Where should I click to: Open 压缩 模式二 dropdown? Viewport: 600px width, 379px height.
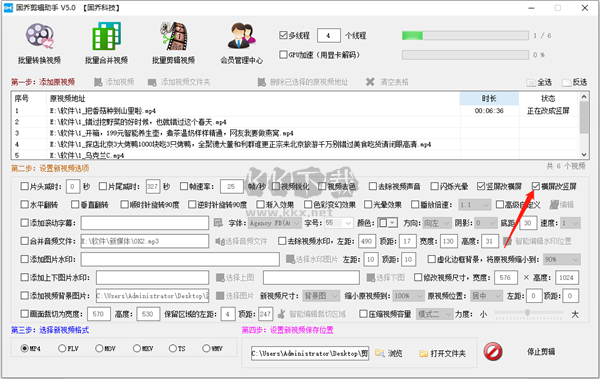click(x=434, y=314)
